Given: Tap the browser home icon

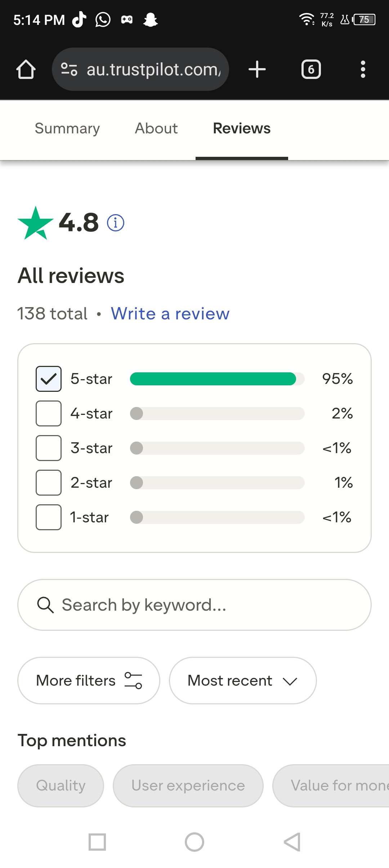Looking at the screenshot, I should (26, 69).
